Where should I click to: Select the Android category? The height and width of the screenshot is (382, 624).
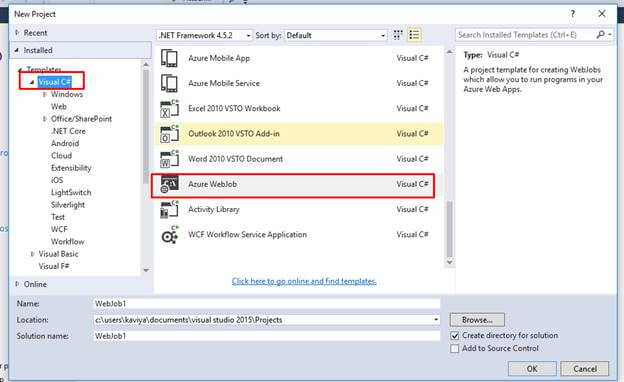65,143
